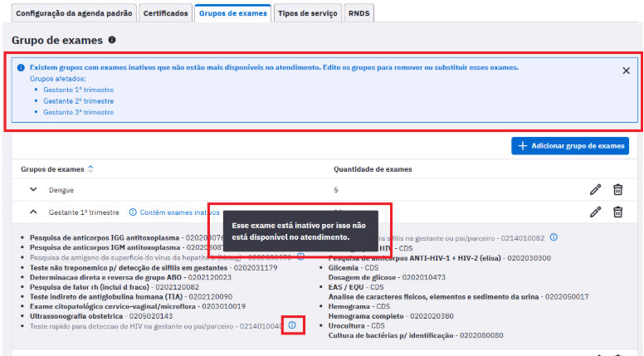Viewport: 644px width, 356px height.
Task: Click info icon after exam code 0214010082
Action: 554,237
